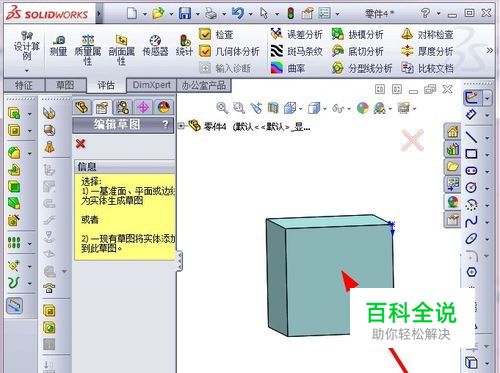Click Exit sketch icon on right toolbar
The image size is (500, 373).
[x=472, y=98]
